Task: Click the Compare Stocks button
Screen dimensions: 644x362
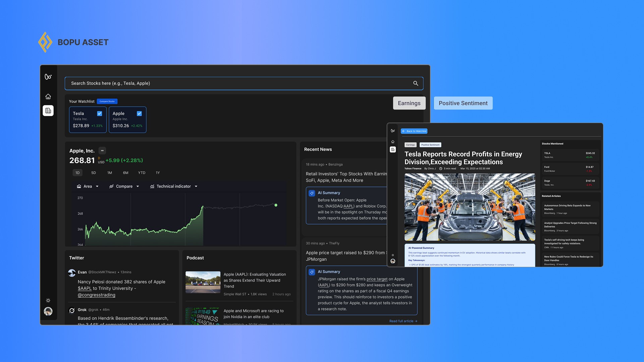Action: click(107, 101)
